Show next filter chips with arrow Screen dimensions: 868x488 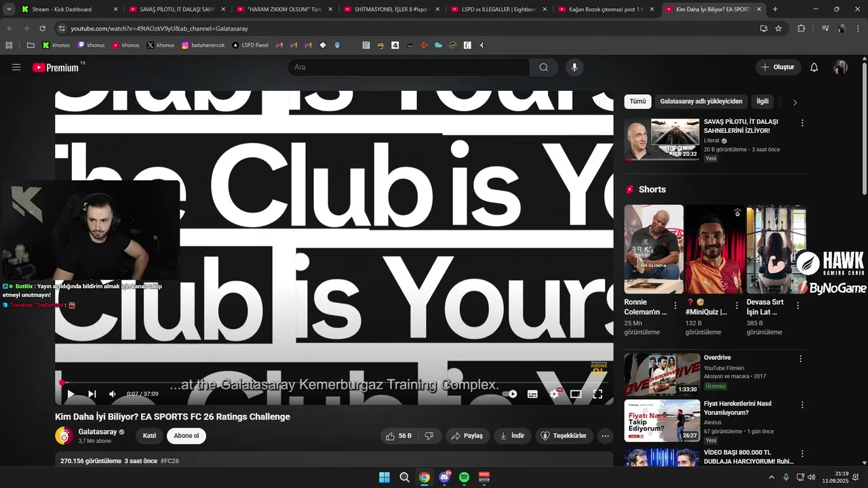[795, 102]
